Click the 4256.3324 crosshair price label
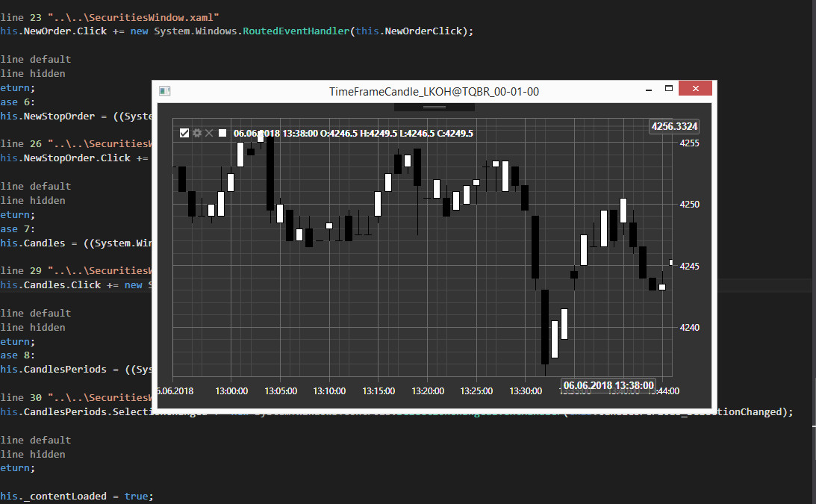The image size is (816, 504). coord(674,126)
